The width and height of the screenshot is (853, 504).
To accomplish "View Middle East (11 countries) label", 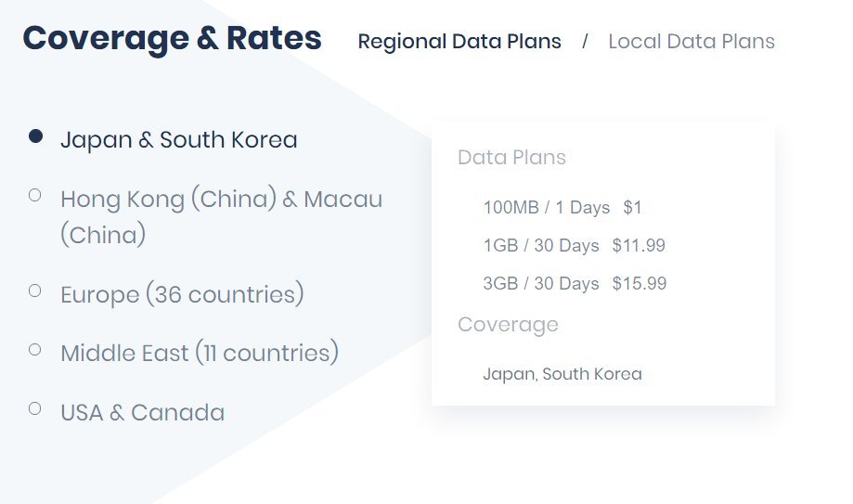I will [x=200, y=354].
